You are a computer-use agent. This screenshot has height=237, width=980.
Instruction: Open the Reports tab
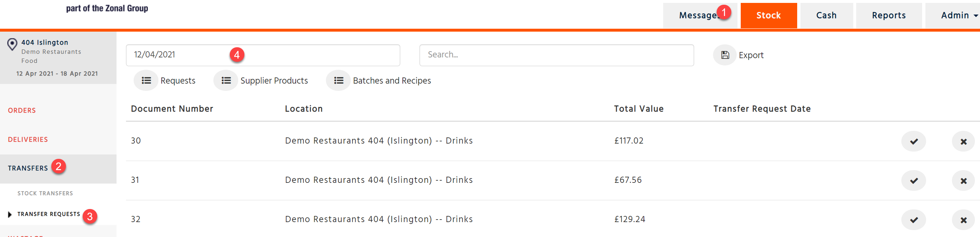tap(889, 15)
